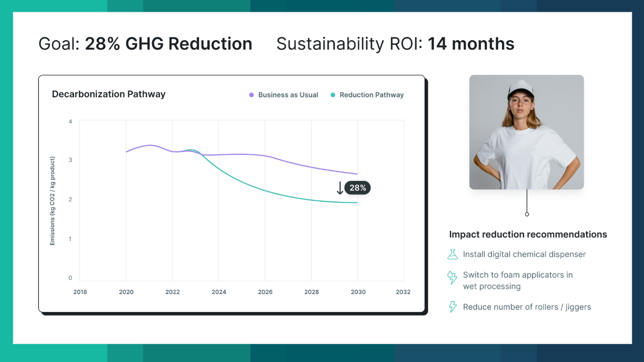Image resolution: width=644 pixels, height=362 pixels.
Task: Click the photo of woman in white t-shirt
Action: [x=526, y=132]
